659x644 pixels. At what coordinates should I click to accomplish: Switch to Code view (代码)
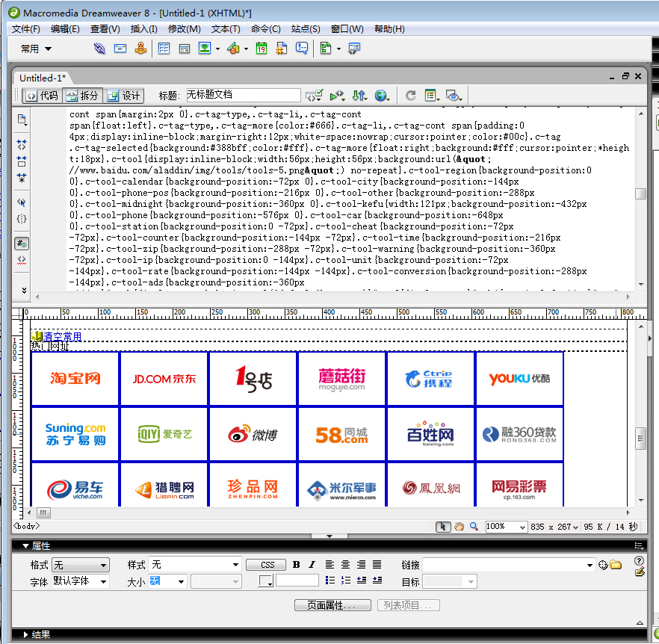click(42, 96)
